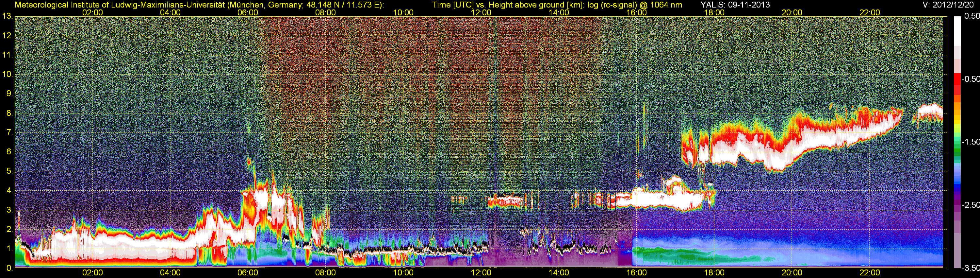Click the -2.50 value on the color scale
This screenshot has width=980, height=278.
[x=971, y=205]
